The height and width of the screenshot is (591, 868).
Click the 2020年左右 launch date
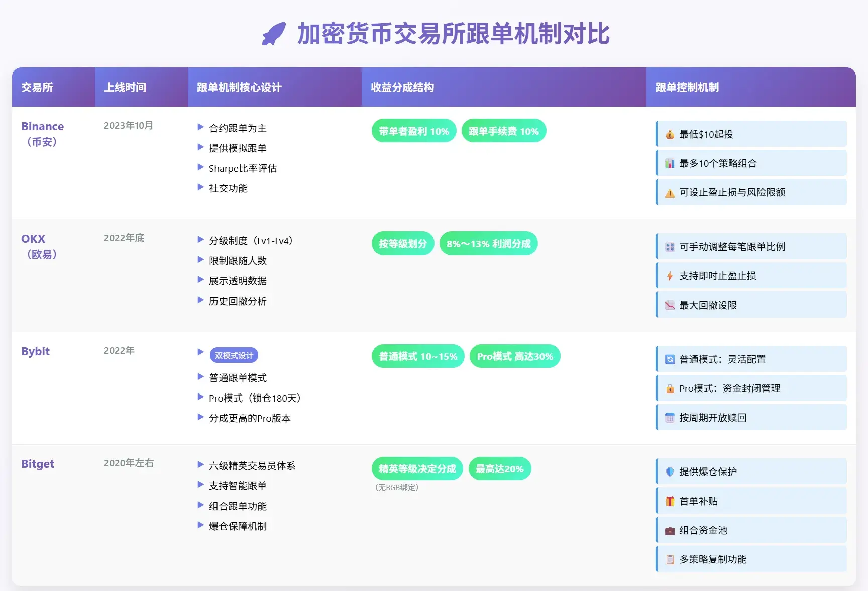pyautogui.click(x=129, y=463)
